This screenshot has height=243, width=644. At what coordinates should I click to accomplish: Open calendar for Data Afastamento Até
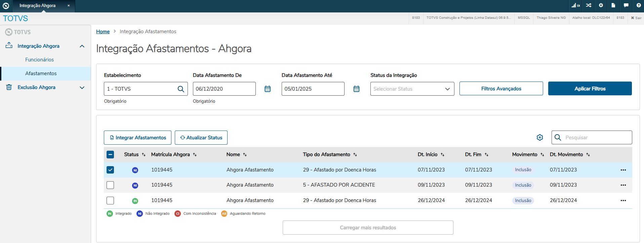click(x=356, y=89)
